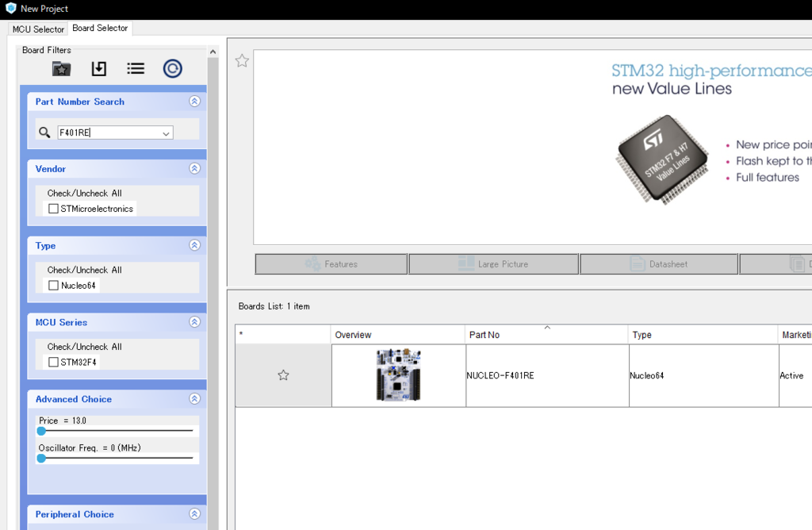
Task: Sort by the Part No column header
Action: (546, 335)
